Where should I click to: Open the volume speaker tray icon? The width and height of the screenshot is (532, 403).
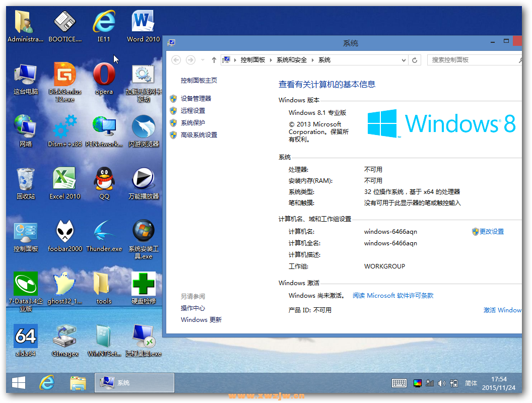(441, 383)
